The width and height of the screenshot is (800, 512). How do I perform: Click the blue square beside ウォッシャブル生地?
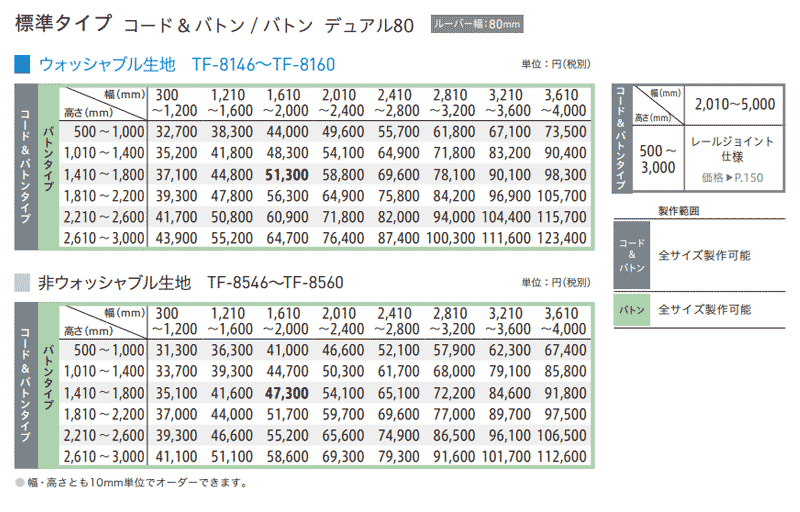point(23,65)
